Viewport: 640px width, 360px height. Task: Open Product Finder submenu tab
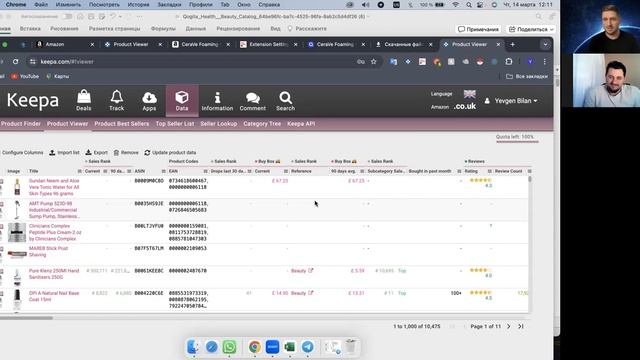click(21, 124)
